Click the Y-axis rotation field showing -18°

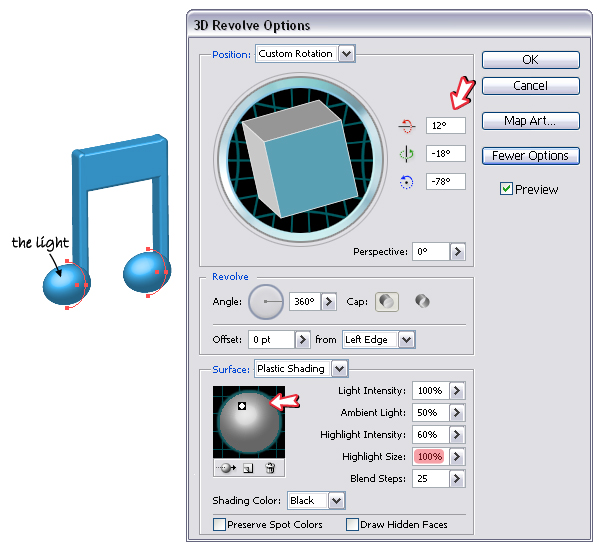[446, 154]
